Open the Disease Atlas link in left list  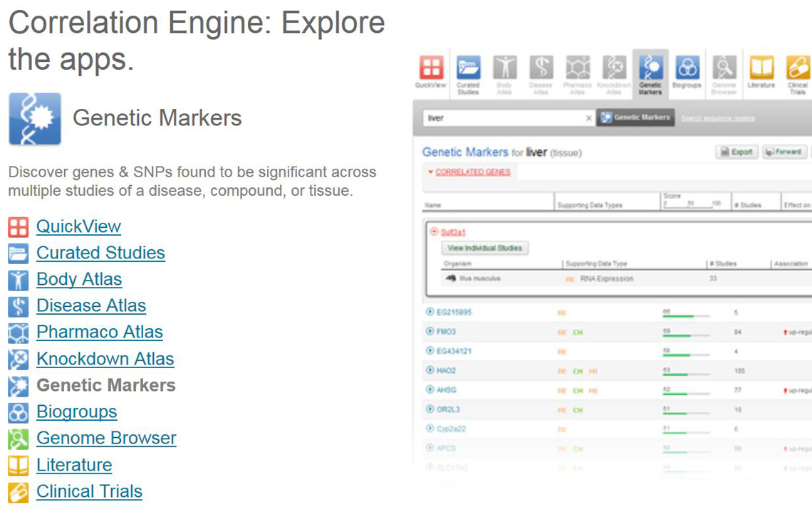[x=91, y=306]
